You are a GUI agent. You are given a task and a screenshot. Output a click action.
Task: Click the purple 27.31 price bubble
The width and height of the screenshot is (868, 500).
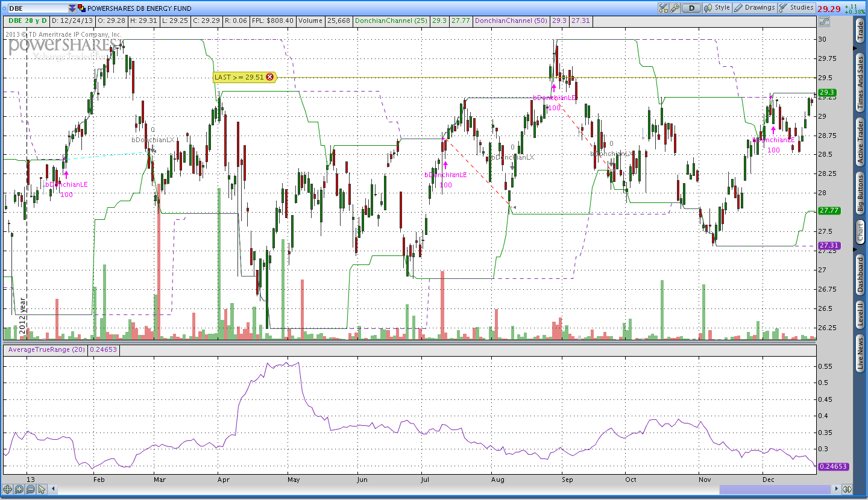tap(829, 246)
